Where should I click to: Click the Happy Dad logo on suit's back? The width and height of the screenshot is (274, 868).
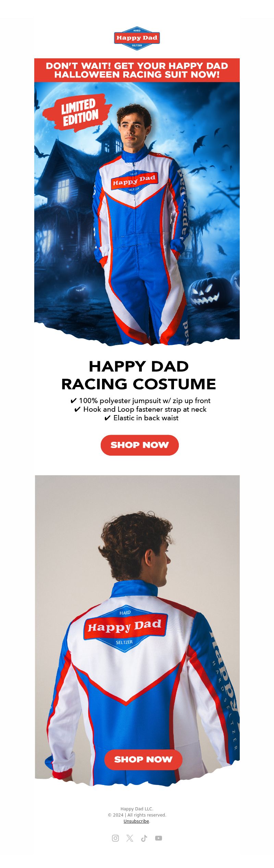point(125,628)
